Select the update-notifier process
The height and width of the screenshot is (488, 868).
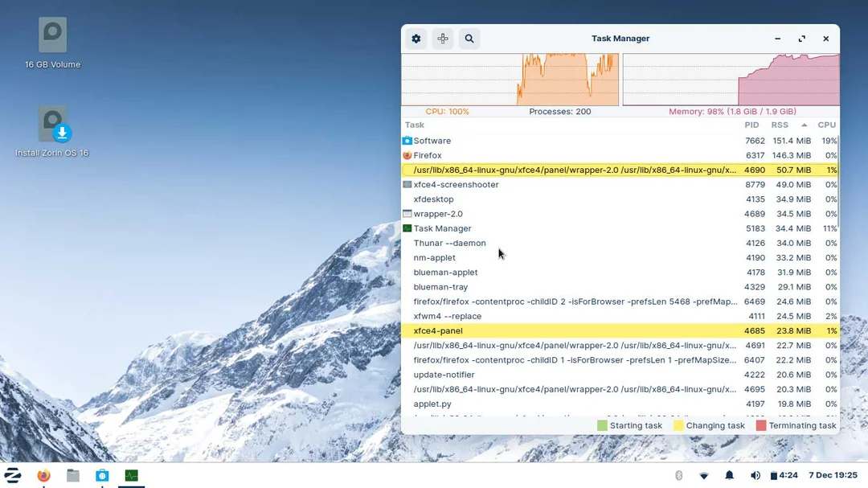(620, 375)
